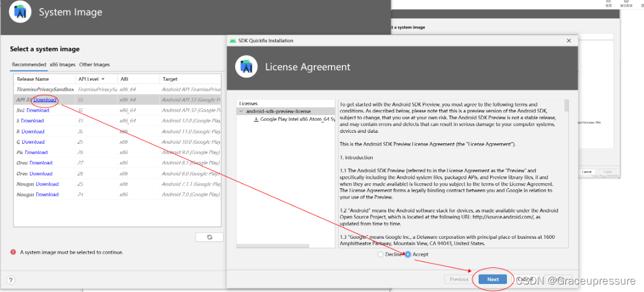644x292 pixels.
Task: Click the Android API 32 target cell
Action: click(x=191, y=111)
